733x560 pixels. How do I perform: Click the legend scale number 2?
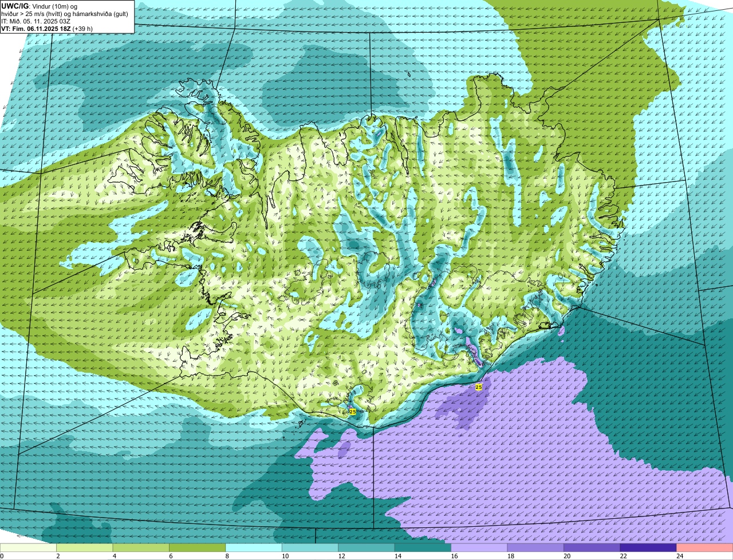(58, 556)
